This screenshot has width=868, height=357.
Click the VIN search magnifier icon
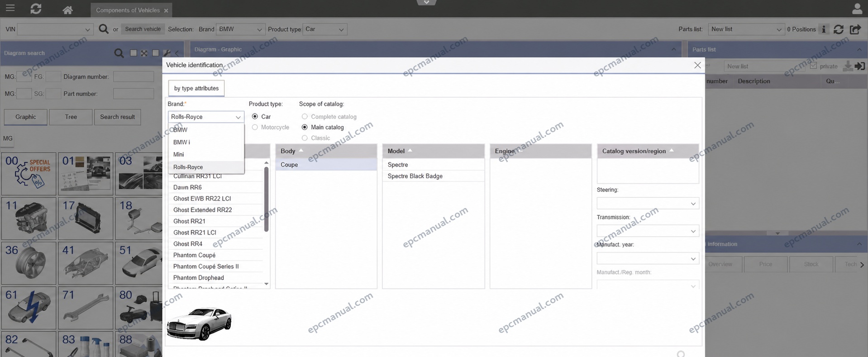104,29
